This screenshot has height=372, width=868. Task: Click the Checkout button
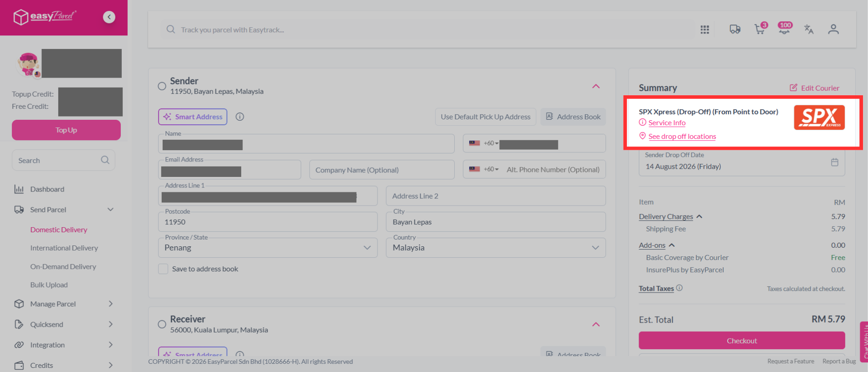coord(742,341)
